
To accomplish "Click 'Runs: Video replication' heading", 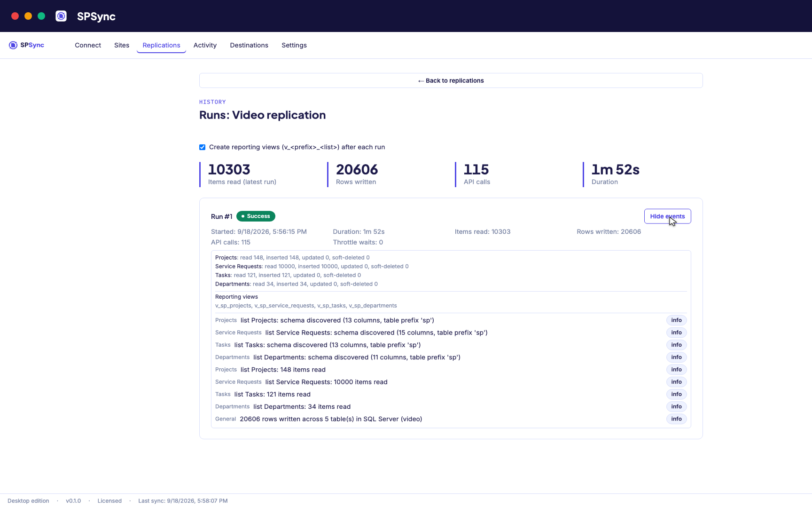I will click(x=262, y=115).
